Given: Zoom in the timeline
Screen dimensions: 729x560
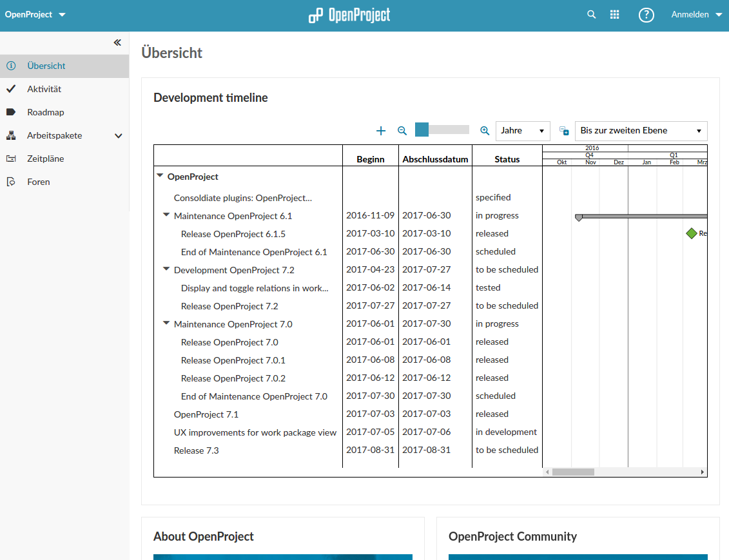Looking at the screenshot, I should (x=485, y=131).
